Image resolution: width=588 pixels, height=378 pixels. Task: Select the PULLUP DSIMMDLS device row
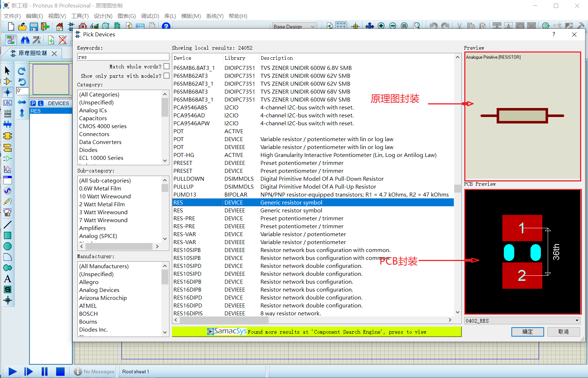(313, 186)
